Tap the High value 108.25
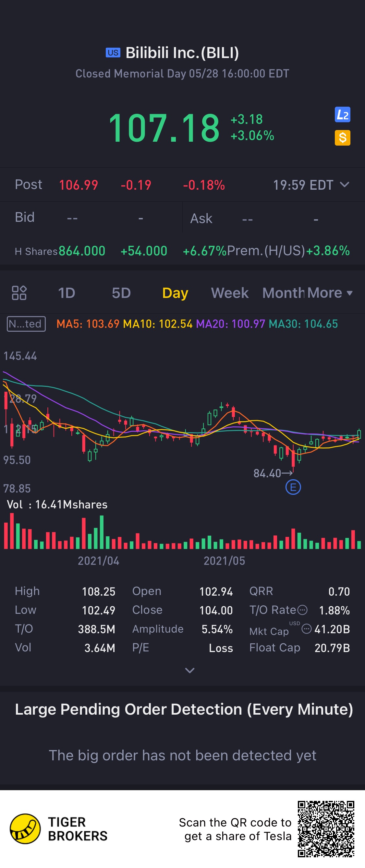 (x=98, y=591)
